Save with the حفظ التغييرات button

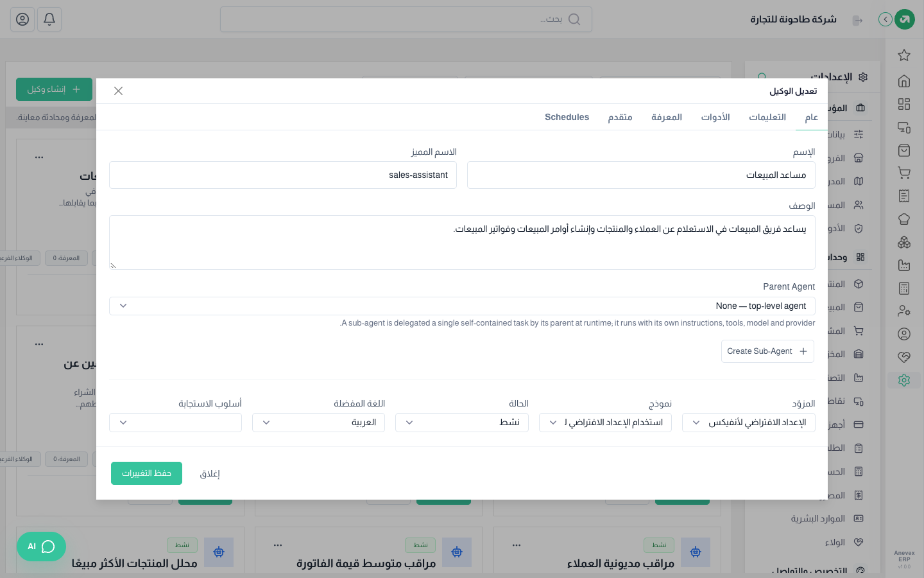(x=146, y=473)
